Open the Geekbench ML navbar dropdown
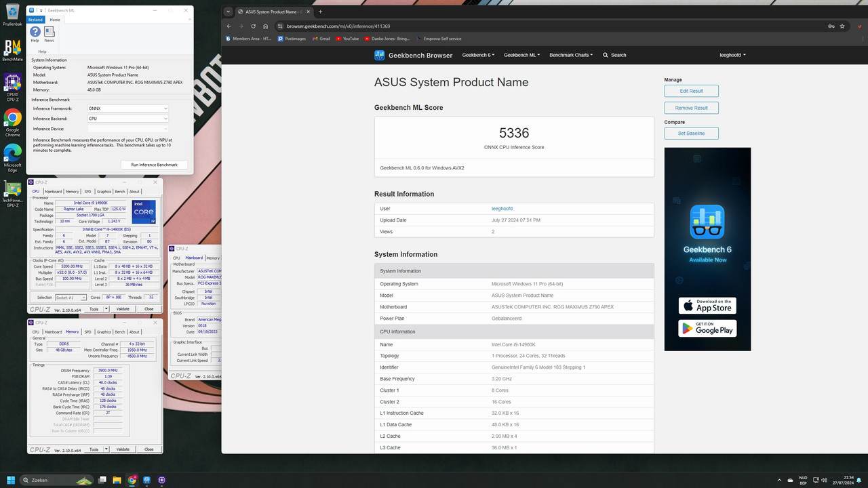 coord(521,55)
